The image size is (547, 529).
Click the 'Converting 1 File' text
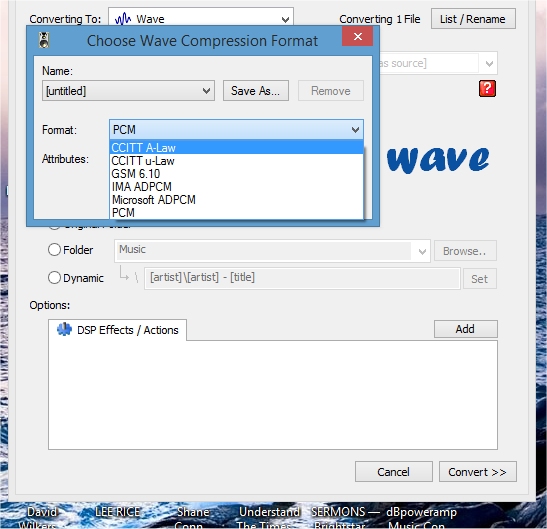pyautogui.click(x=380, y=19)
